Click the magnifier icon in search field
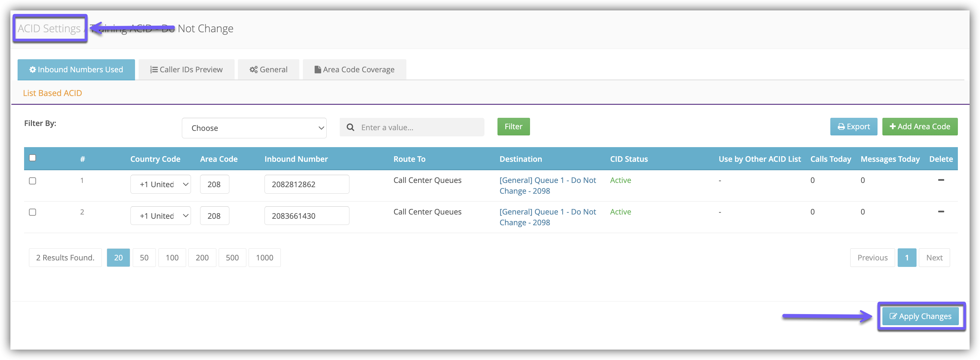 pos(350,128)
